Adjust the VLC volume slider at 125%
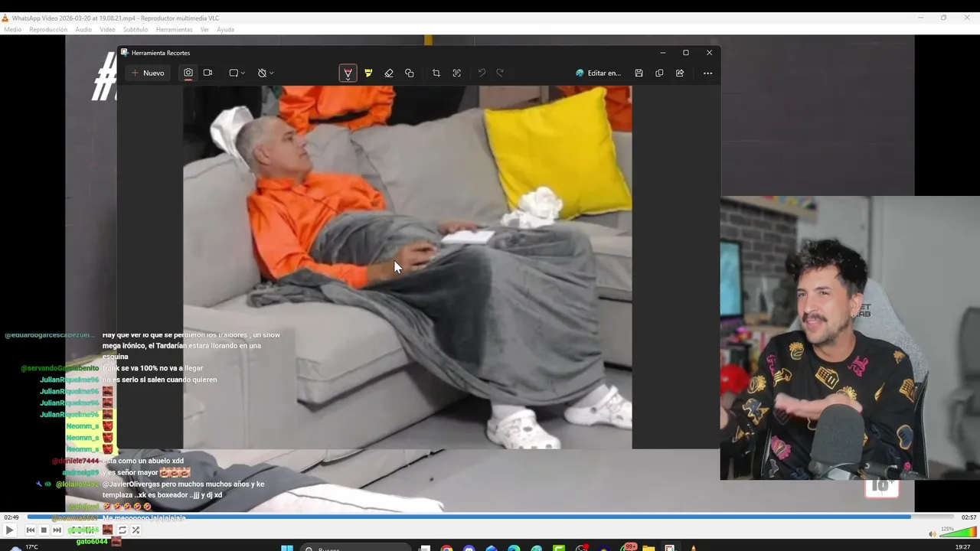 coord(958,531)
